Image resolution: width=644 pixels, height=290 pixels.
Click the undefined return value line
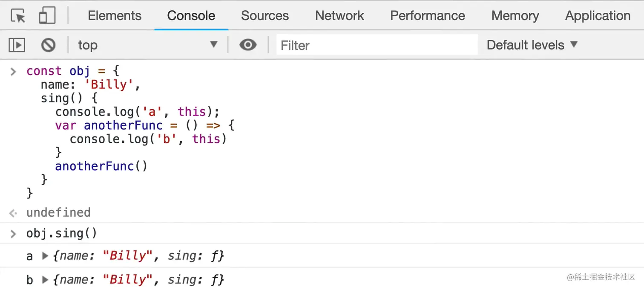point(58,212)
